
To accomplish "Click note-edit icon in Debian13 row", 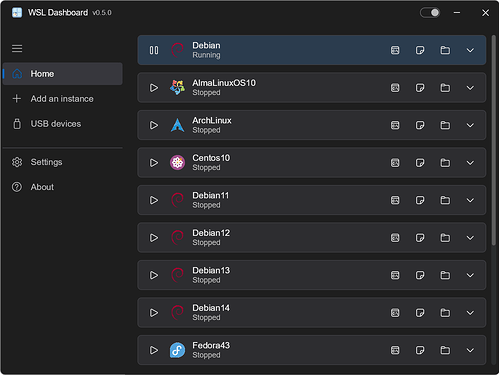I will click(420, 275).
